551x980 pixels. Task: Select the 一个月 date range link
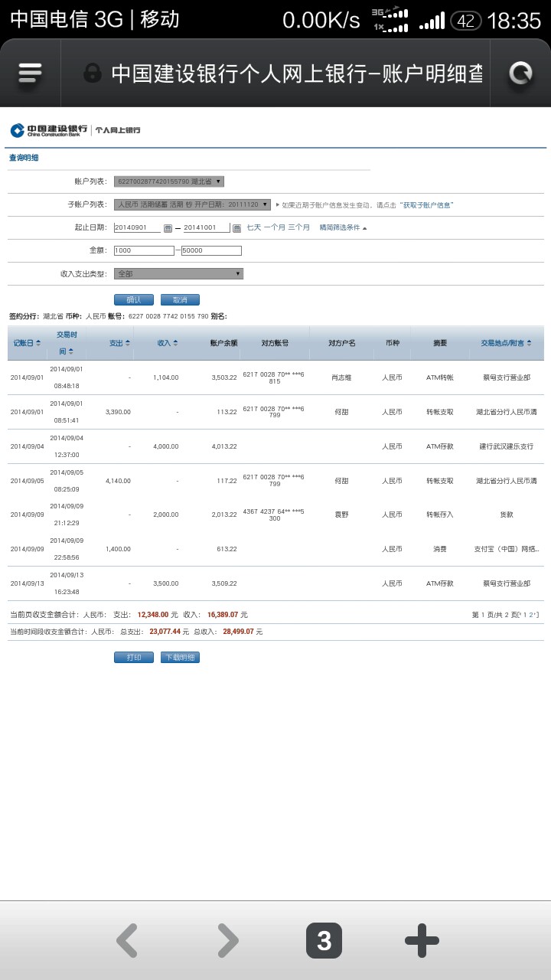(x=275, y=227)
